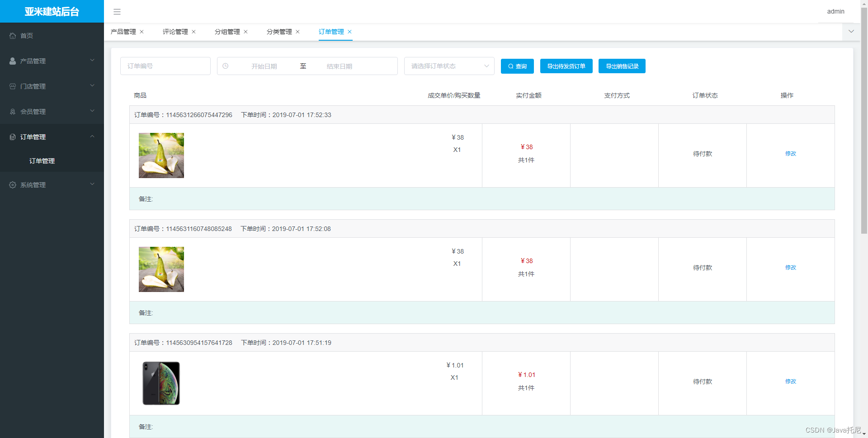Switch to the 分类管理 tab
Viewport: 868px width, 438px height.
point(279,32)
